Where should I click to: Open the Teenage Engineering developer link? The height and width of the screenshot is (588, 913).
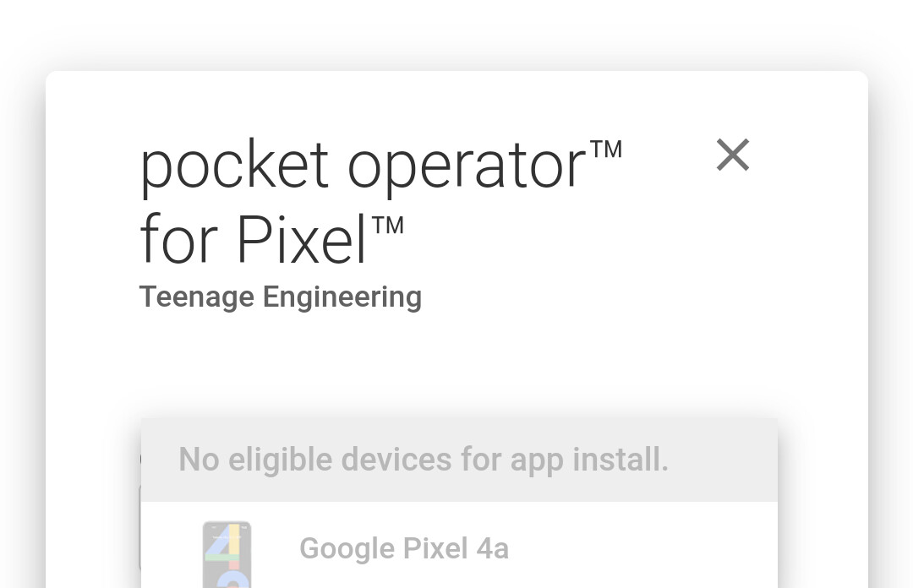280,297
